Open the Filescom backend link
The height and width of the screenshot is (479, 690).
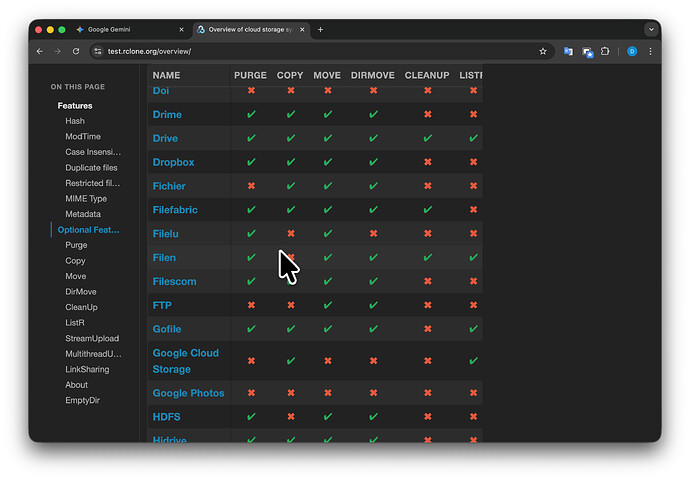174,282
